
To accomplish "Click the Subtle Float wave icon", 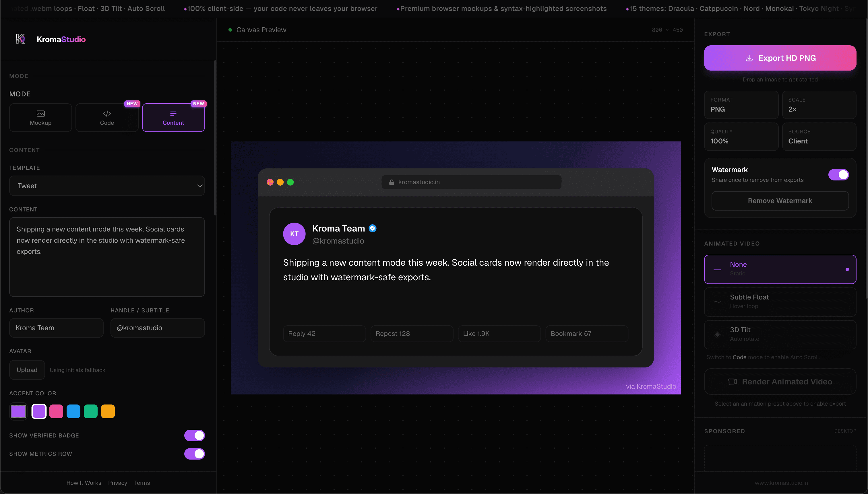I will [x=717, y=302].
